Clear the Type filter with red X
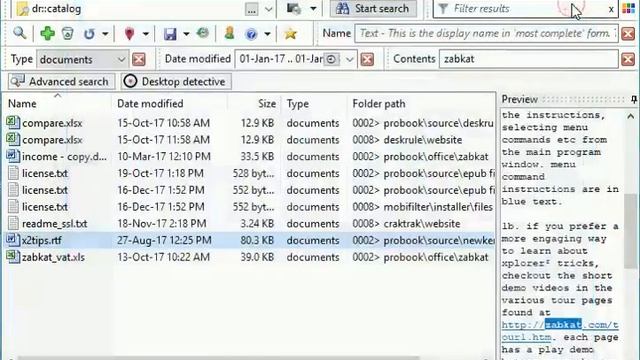The image size is (640, 360). point(139,60)
